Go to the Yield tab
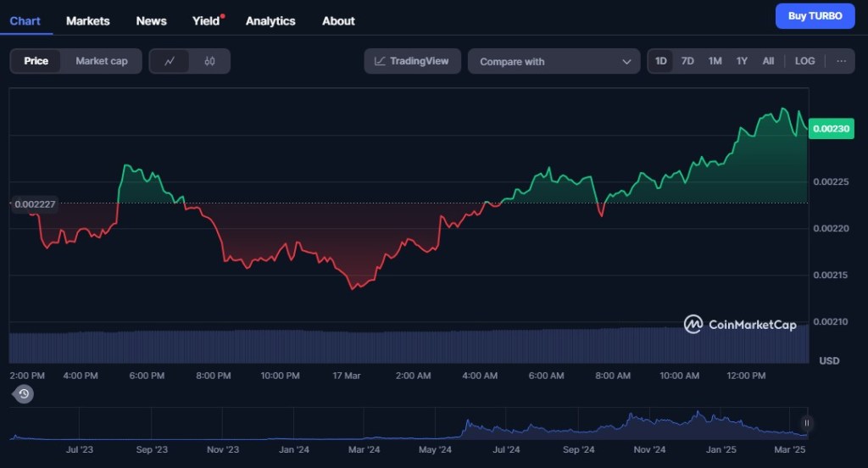868x468 pixels. (206, 20)
